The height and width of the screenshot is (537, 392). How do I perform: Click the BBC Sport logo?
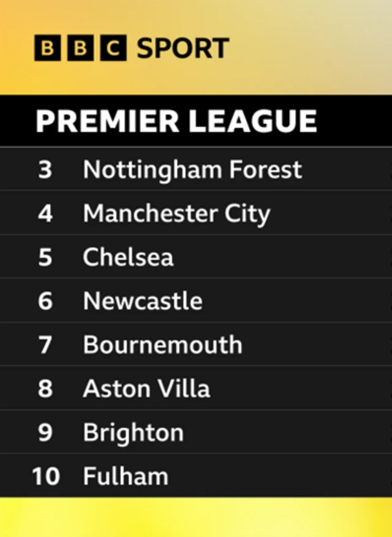[132, 48]
